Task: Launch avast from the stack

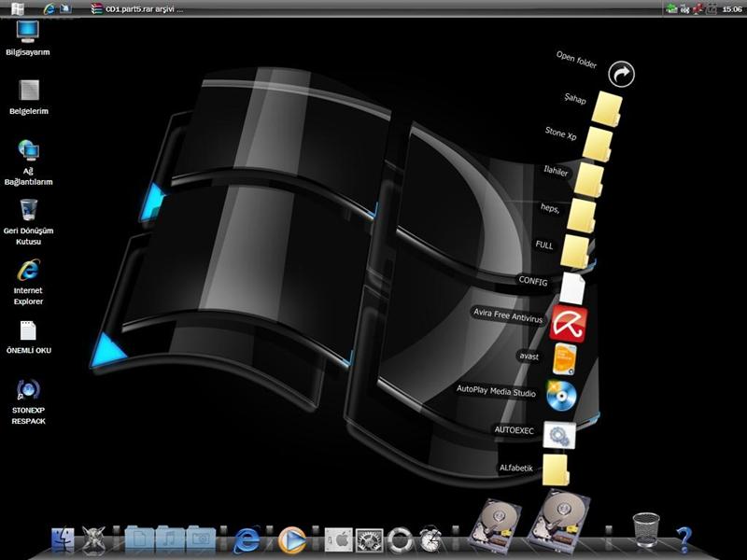Action: (565, 359)
